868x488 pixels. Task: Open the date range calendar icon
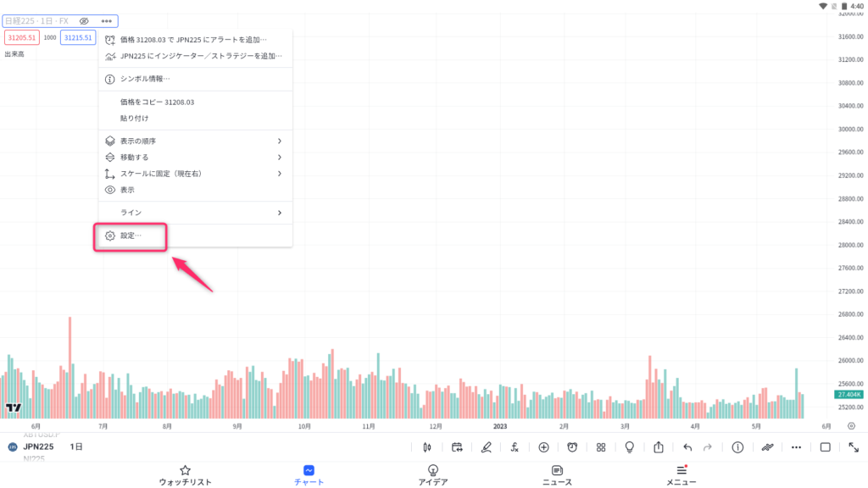(x=457, y=447)
